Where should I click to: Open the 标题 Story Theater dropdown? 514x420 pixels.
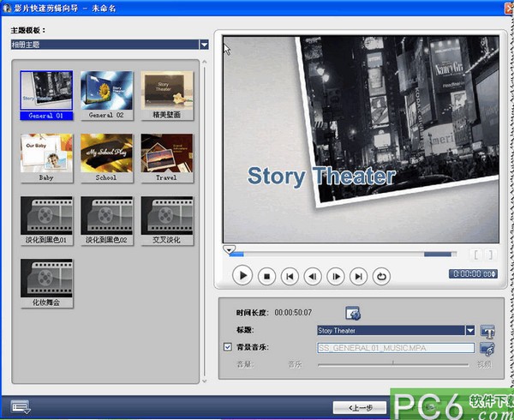pos(470,330)
